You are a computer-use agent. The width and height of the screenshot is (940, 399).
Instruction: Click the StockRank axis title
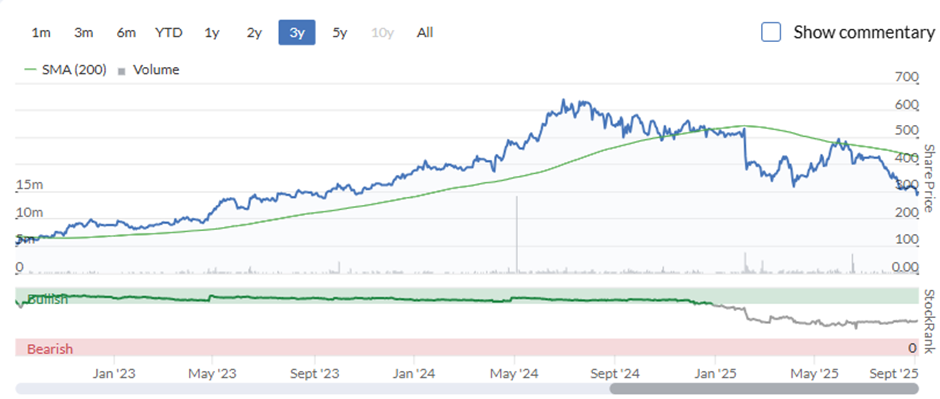[x=928, y=321]
